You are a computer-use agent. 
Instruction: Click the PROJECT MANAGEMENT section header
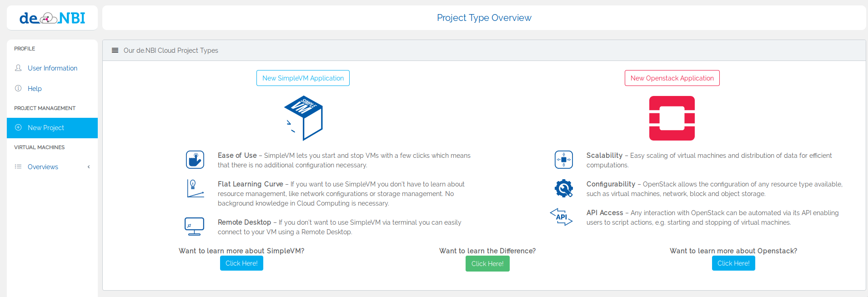[x=45, y=108]
